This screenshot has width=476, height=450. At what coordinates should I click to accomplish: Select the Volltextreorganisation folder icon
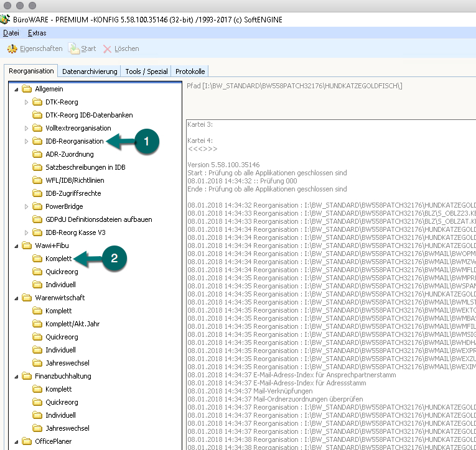37,128
